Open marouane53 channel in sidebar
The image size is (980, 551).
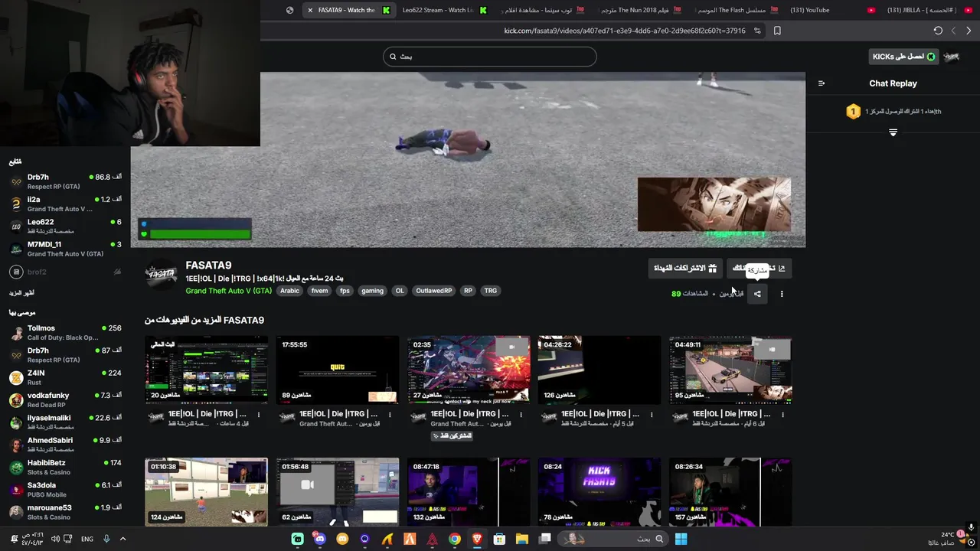[65, 512]
